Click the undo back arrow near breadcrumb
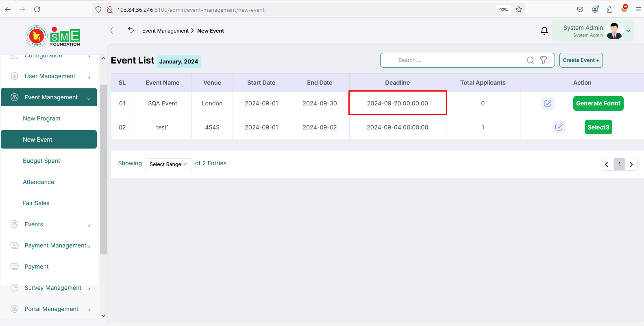The image size is (644, 326). (x=131, y=30)
